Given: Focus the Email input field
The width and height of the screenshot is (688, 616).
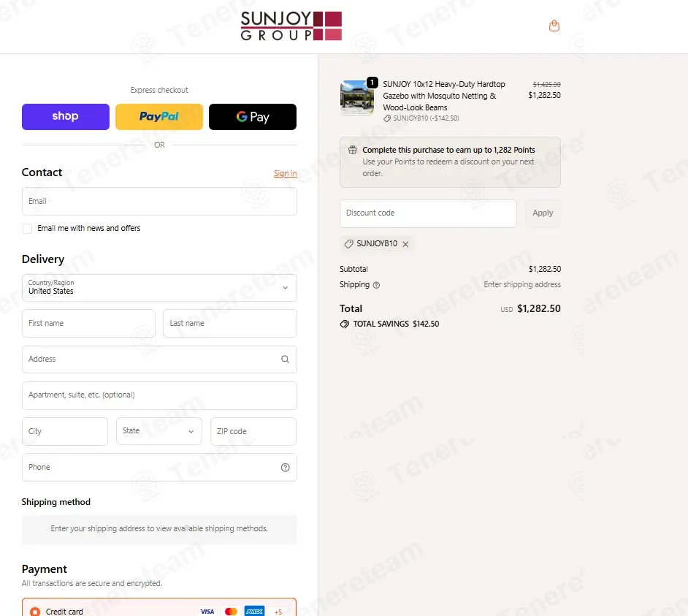Looking at the screenshot, I should pos(159,201).
